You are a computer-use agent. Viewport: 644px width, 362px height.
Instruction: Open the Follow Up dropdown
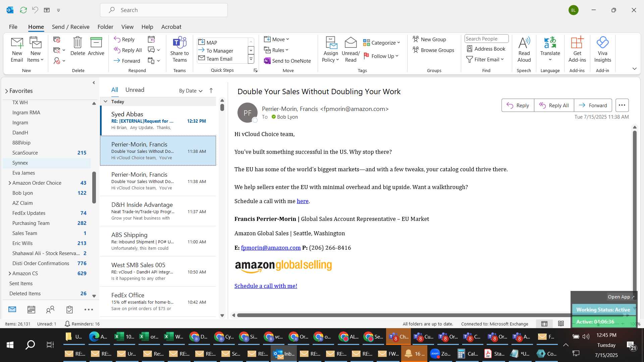[x=381, y=56]
